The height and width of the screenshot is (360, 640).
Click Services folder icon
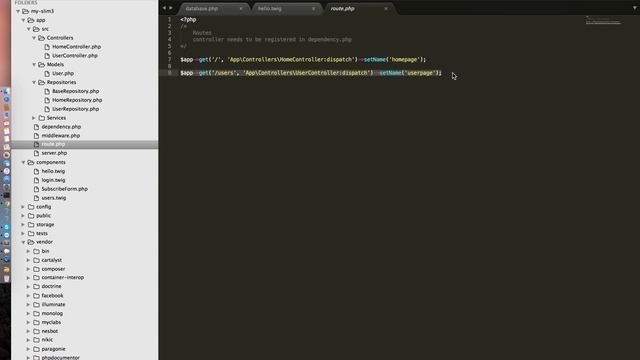41,118
